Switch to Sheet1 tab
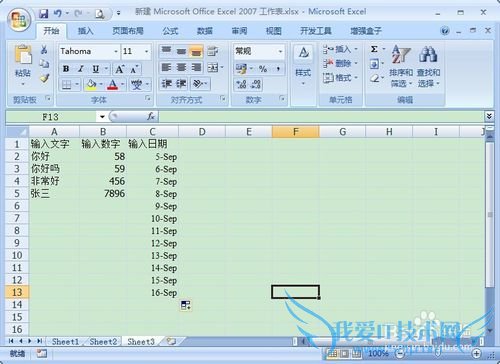Image resolution: width=500 pixels, height=364 pixels. click(x=65, y=342)
